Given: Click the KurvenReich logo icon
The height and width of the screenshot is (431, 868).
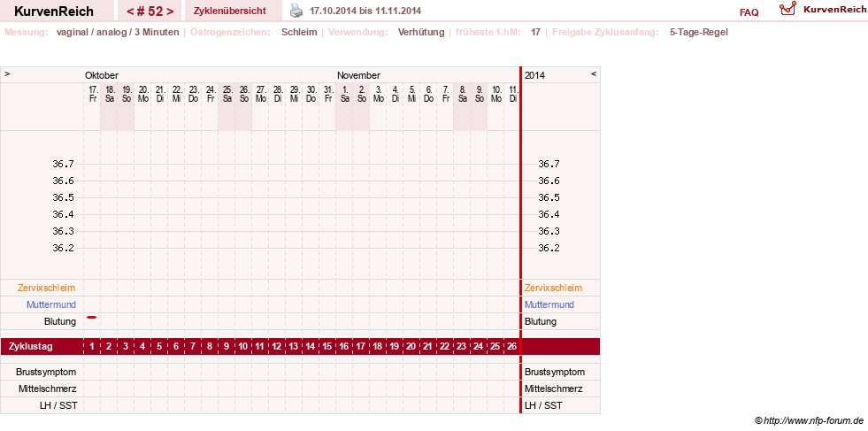Looking at the screenshot, I should pyautogui.click(x=787, y=8).
